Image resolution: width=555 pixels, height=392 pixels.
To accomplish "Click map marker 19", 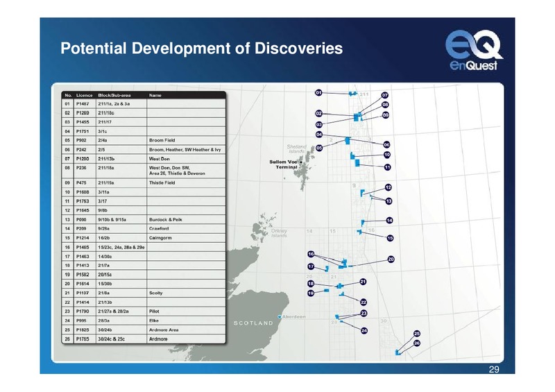I will (x=311, y=293).
